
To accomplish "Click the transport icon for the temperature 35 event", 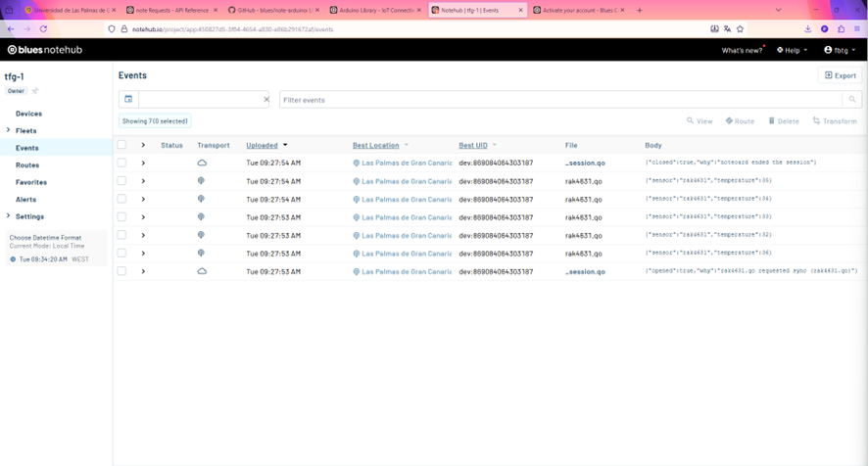I will [201, 180].
